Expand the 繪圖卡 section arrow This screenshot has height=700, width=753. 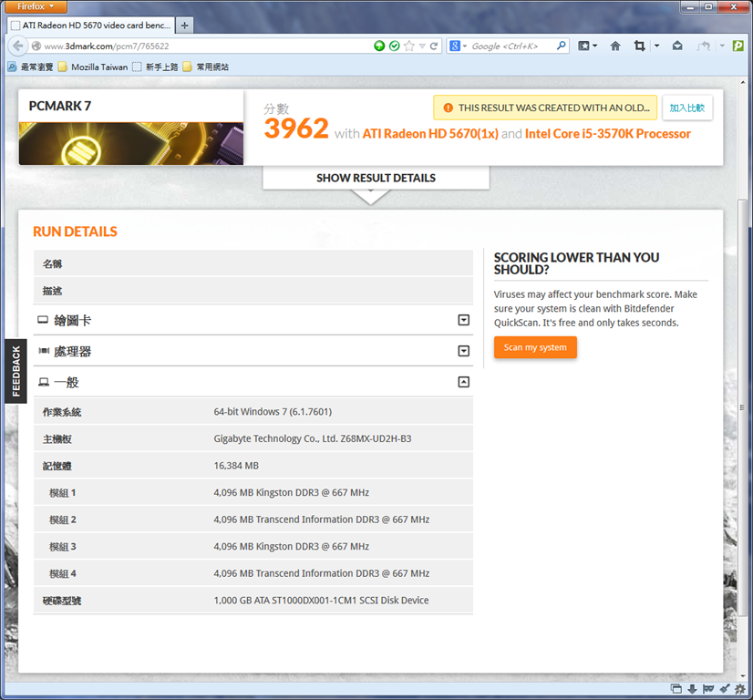(x=463, y=320)
